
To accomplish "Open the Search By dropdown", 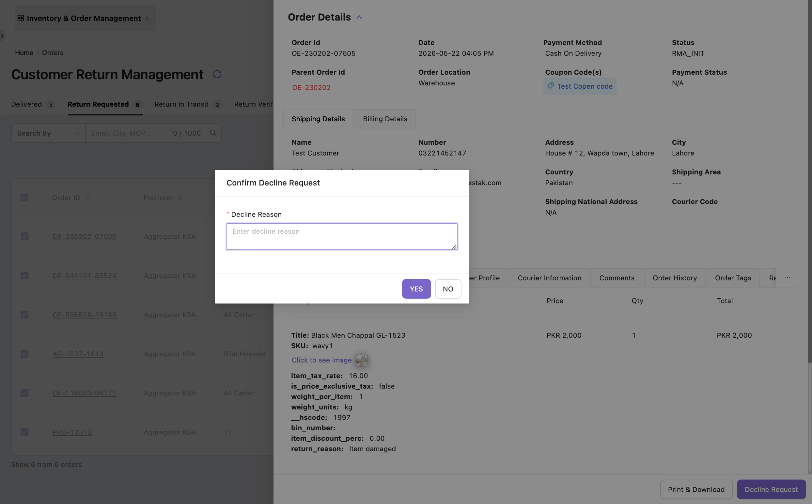I will (x=48, y=133).
